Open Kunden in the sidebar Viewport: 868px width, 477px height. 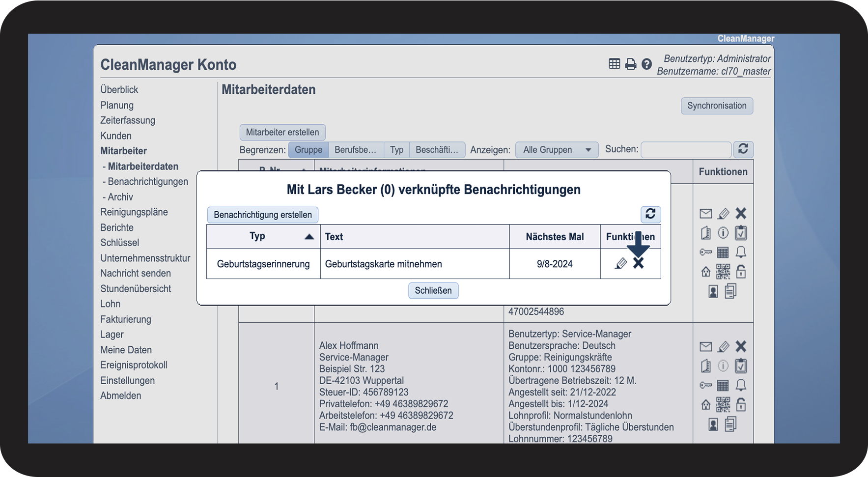point(116,136)
